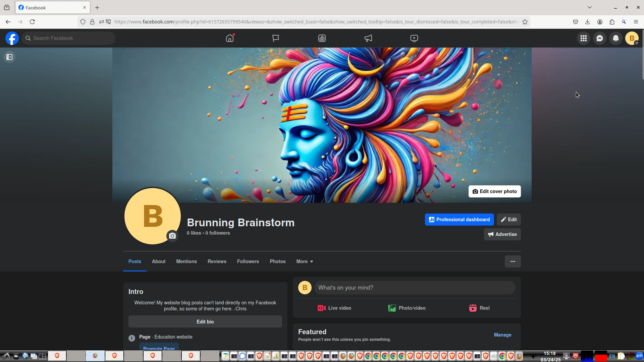Go to the Home feed icon
This screenshot has height=362, width=644.
click(x=230, y=38)
